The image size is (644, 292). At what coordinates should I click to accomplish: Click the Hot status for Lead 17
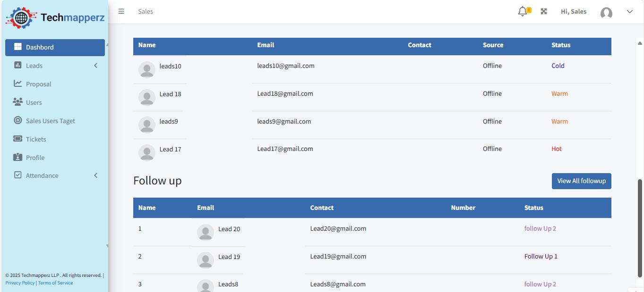(x=557, y=149)
